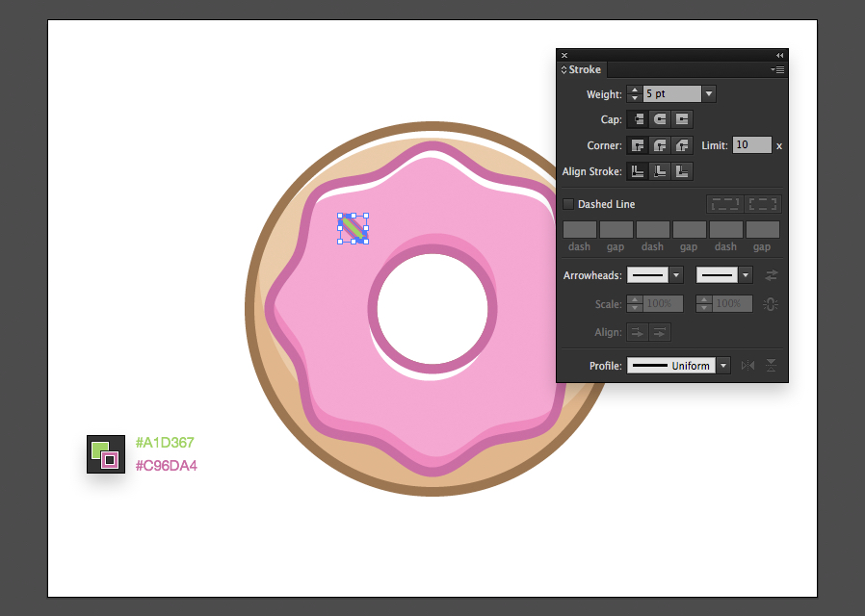The height and width of the screenshot is (616, 865).
Task: Open the start arrowhead dropdown
Action: pos(676,275)
